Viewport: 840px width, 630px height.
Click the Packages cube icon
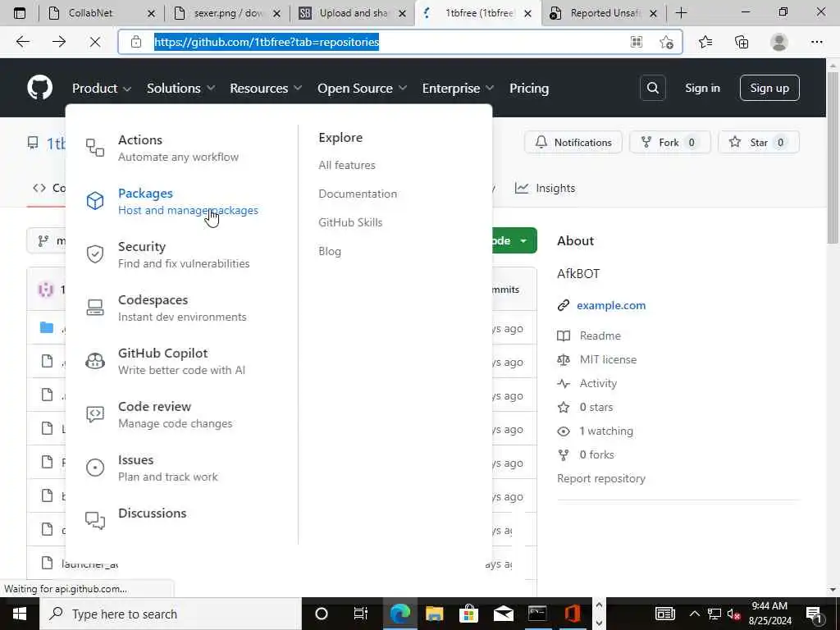[x=95, y=201]
